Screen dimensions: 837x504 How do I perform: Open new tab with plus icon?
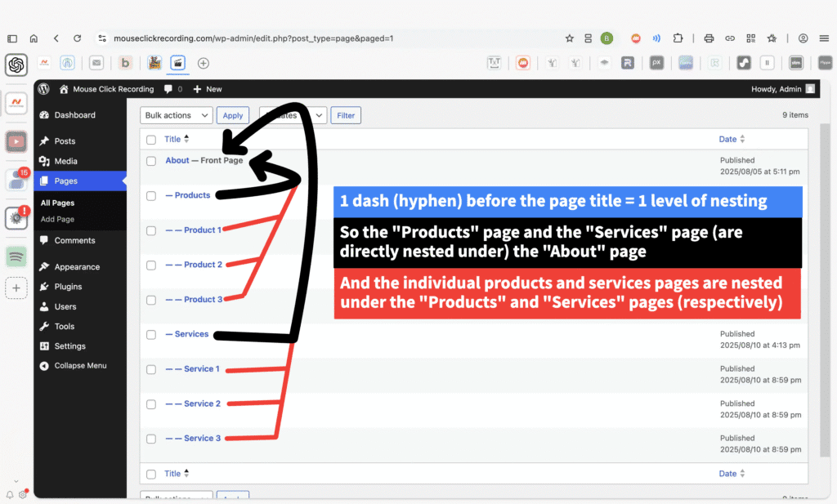(x=204, y=63)
